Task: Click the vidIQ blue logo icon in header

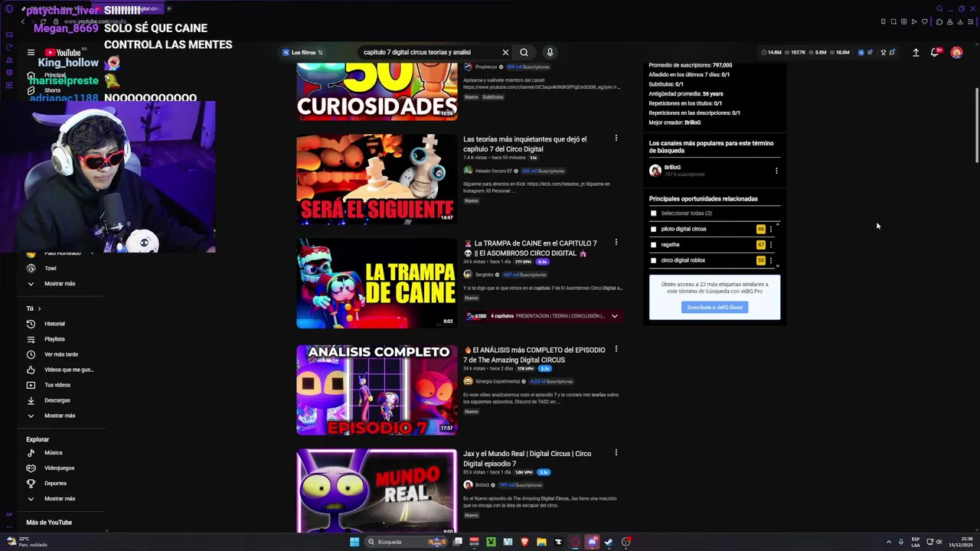Action: (x=861, y=52)
